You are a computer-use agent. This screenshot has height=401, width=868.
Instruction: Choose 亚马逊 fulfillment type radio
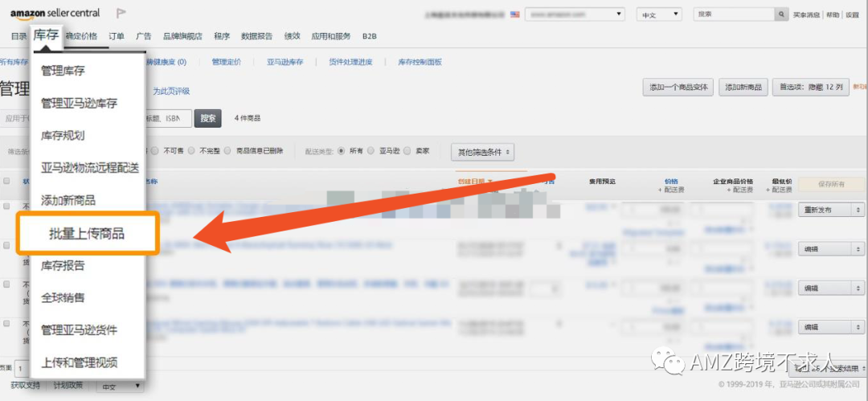tap(371, 150)
